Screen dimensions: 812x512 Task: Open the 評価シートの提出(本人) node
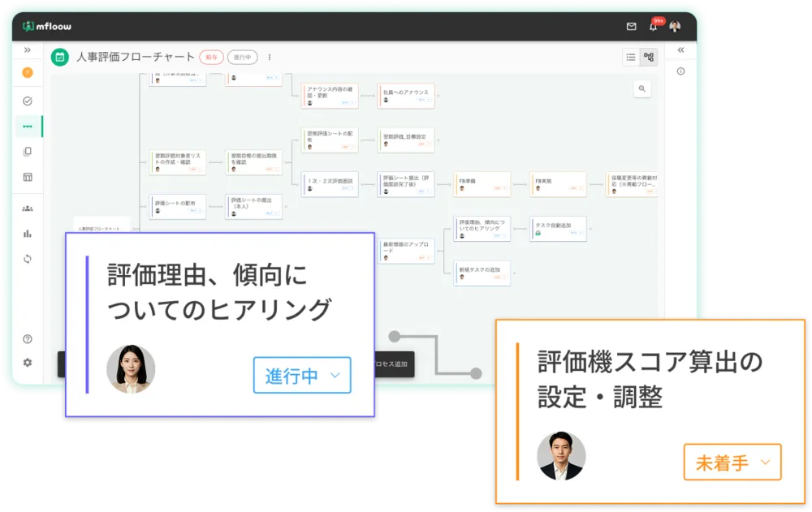[253, 207]
